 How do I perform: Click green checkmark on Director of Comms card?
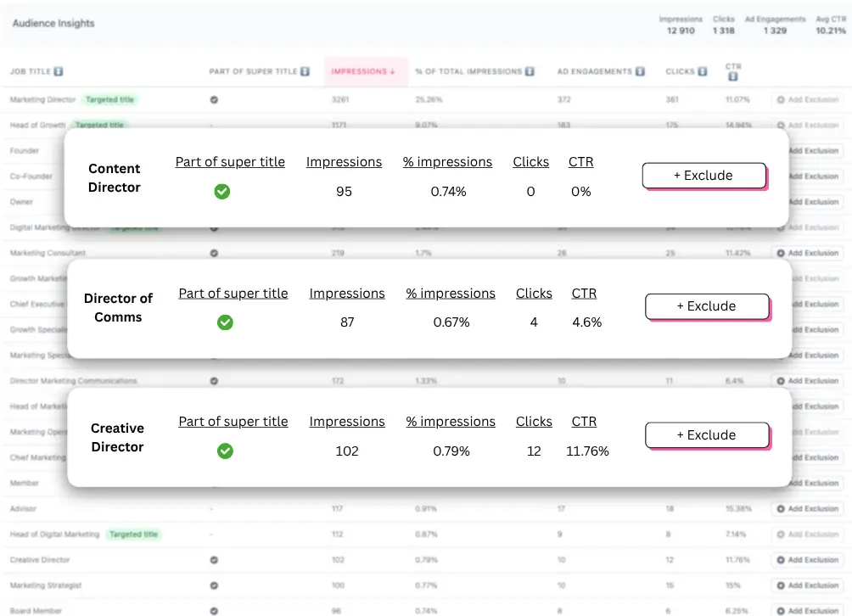click(225, 322)
